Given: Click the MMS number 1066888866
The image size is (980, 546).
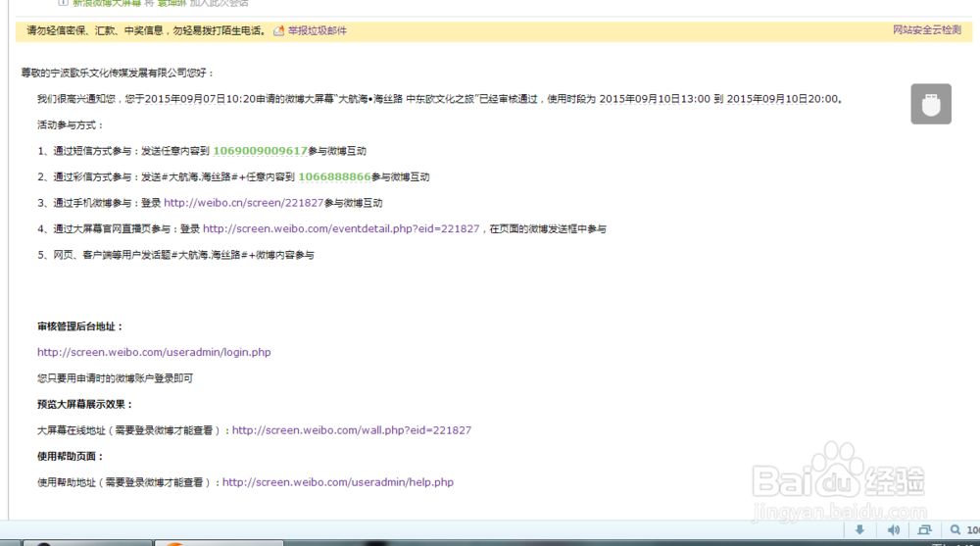Looking at the screenshot, I should 334,177.
